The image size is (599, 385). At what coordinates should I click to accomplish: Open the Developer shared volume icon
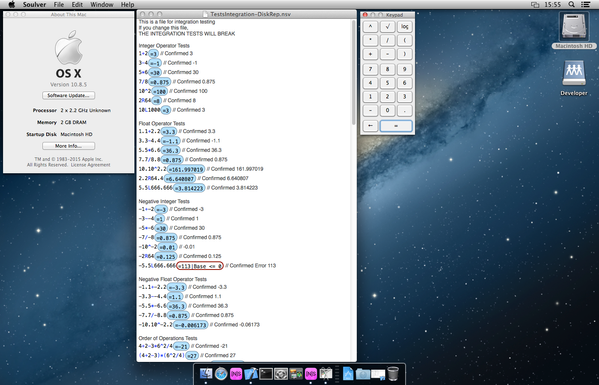[573, 78]
